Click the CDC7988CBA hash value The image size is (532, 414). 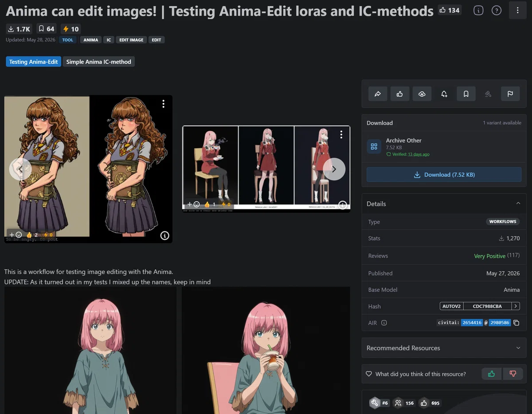click(x=487, y=306)
